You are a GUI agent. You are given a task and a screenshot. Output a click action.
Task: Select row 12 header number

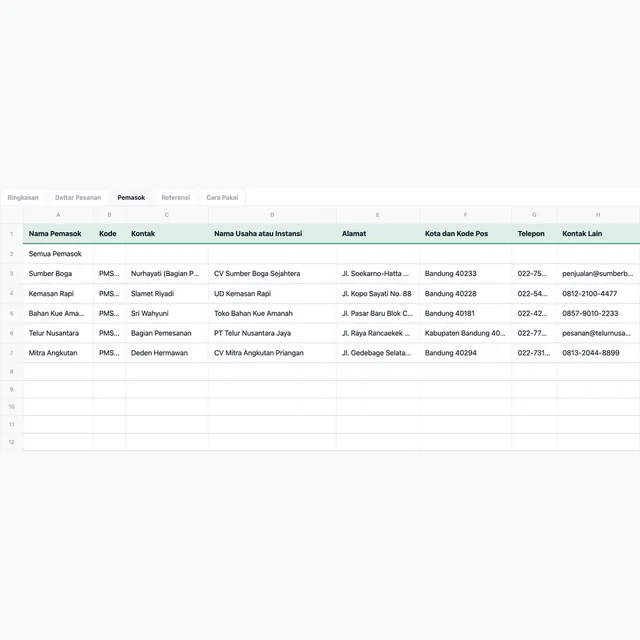coord(11,442)
